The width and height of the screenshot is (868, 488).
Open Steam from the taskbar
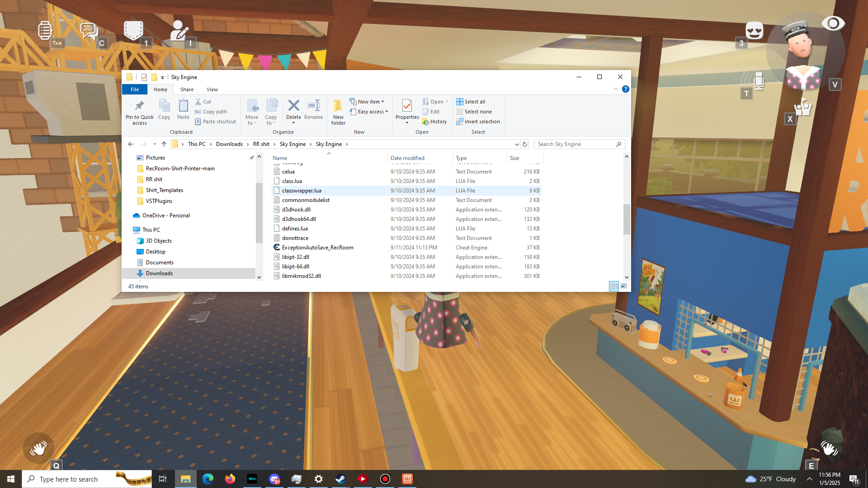pos(340,479)
